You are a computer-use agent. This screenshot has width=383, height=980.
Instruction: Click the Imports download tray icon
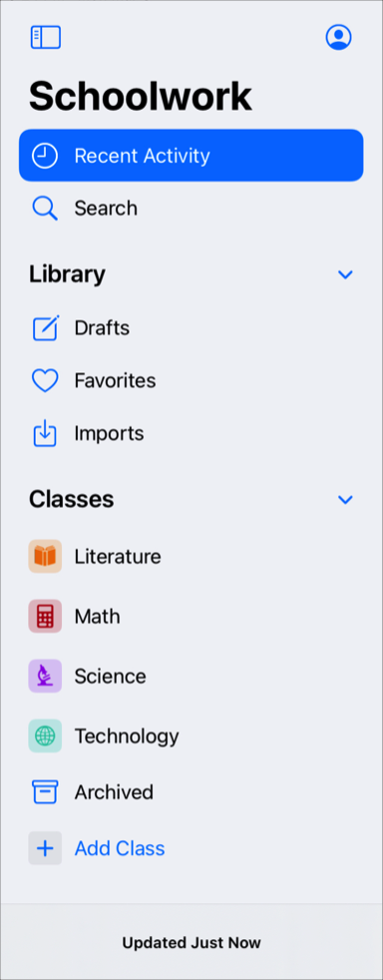click(x=45, y=434)
